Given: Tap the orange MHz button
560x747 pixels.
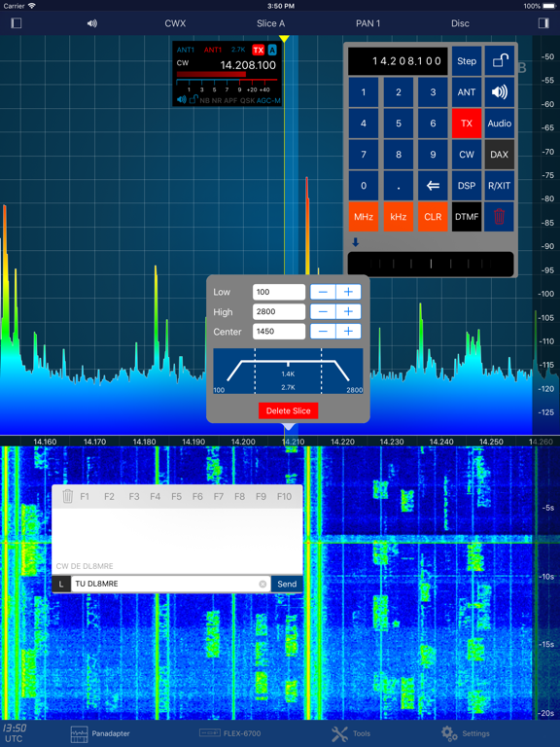Looking at the screenshot, I should point(364,217).
